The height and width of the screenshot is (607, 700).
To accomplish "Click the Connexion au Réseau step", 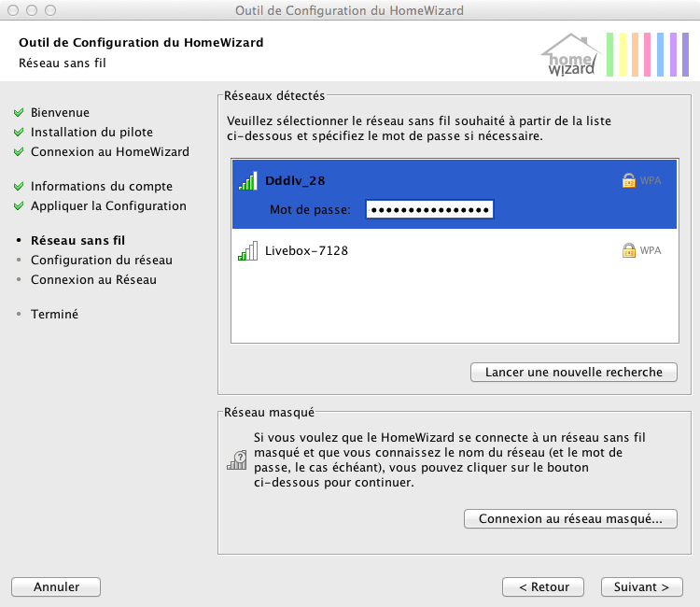I will pyautogui.click(x=93, y=280).
